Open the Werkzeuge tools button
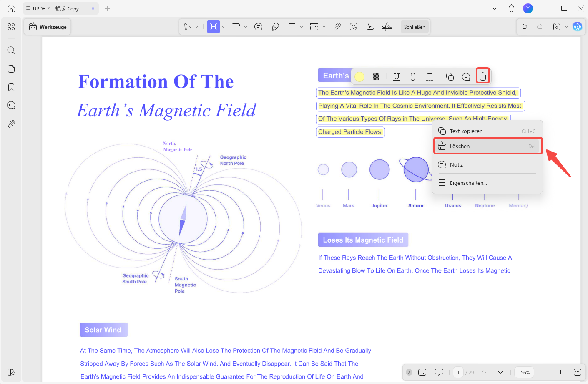This screenshot has width=588, height=384. [48, 27]
